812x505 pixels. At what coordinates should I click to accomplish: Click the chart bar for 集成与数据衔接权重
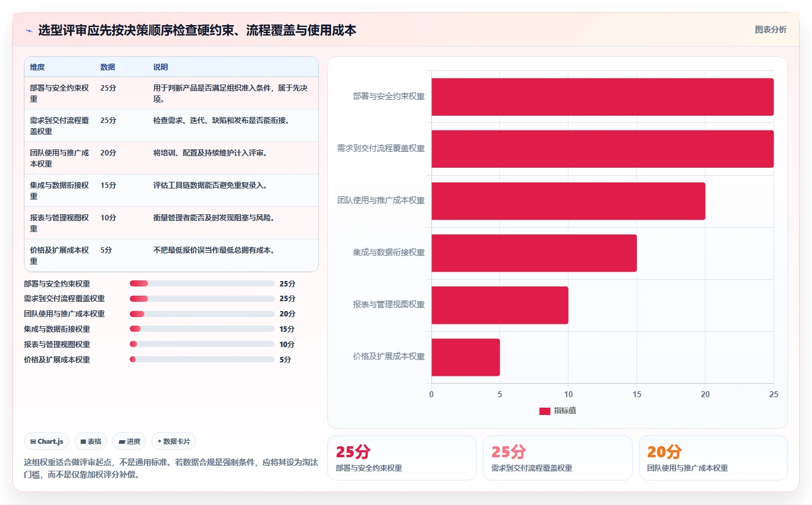(534, 253)
